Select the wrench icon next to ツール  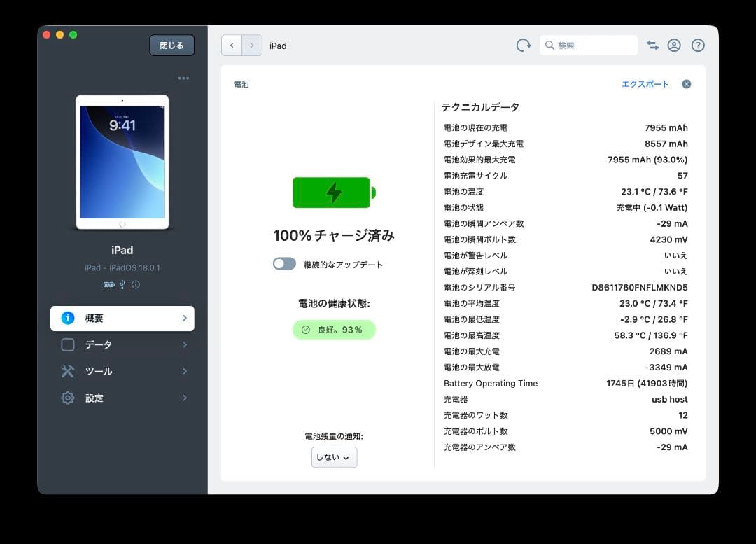pos(67,371)
